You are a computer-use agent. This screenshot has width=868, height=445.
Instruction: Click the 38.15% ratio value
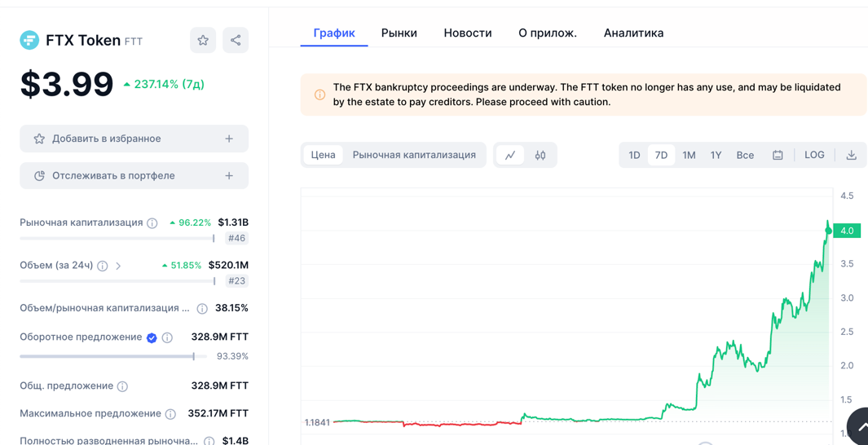[232, 308]
